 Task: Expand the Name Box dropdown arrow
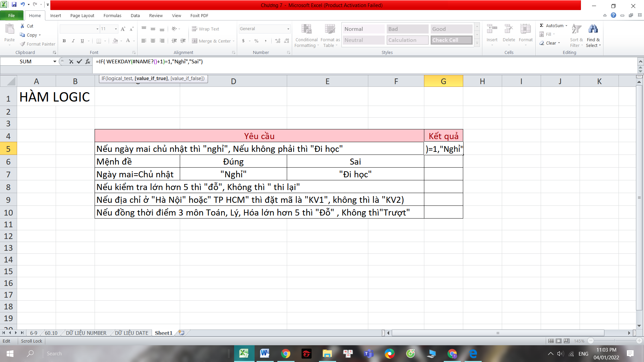[x=55, y=61]
